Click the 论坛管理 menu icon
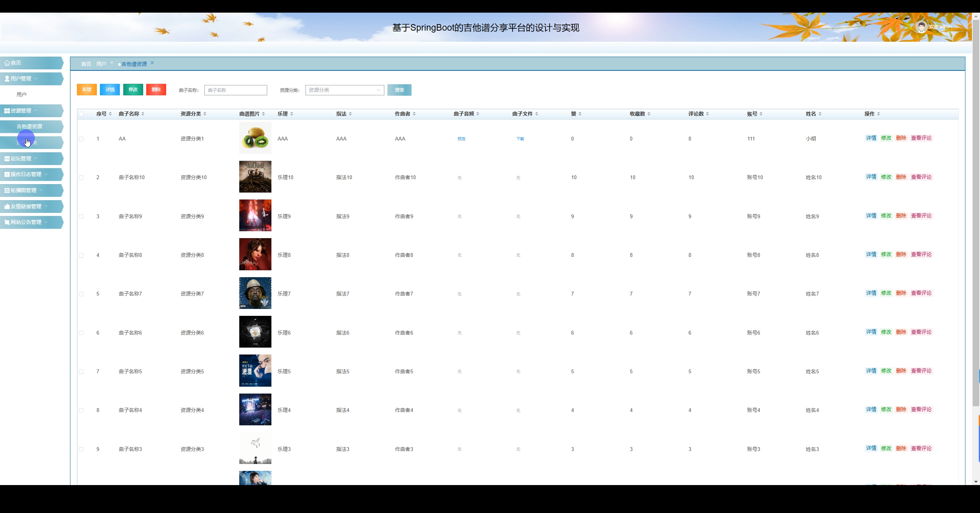Image resolution: width=980 pixels, height=513 pixels. 7,159
